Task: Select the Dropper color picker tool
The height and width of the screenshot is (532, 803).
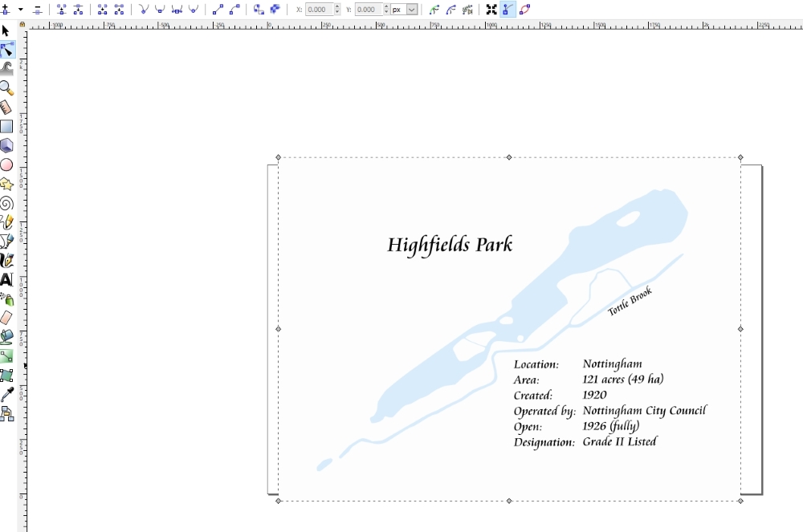Action: tap(6, 395)
